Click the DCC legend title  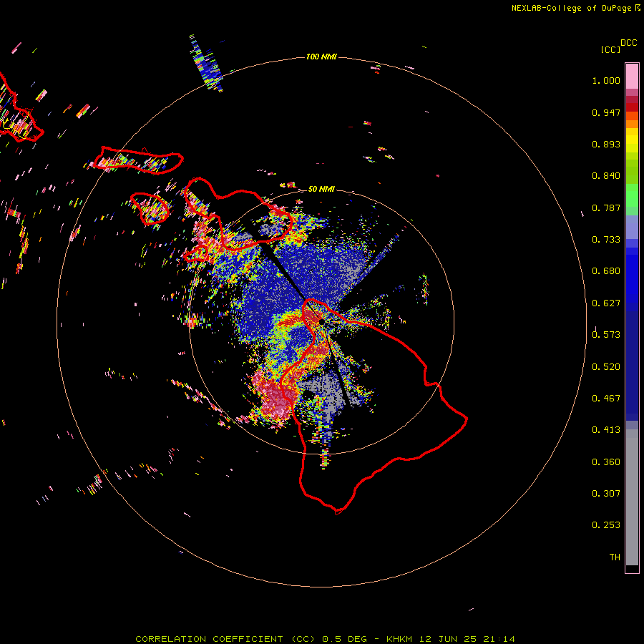629,43
